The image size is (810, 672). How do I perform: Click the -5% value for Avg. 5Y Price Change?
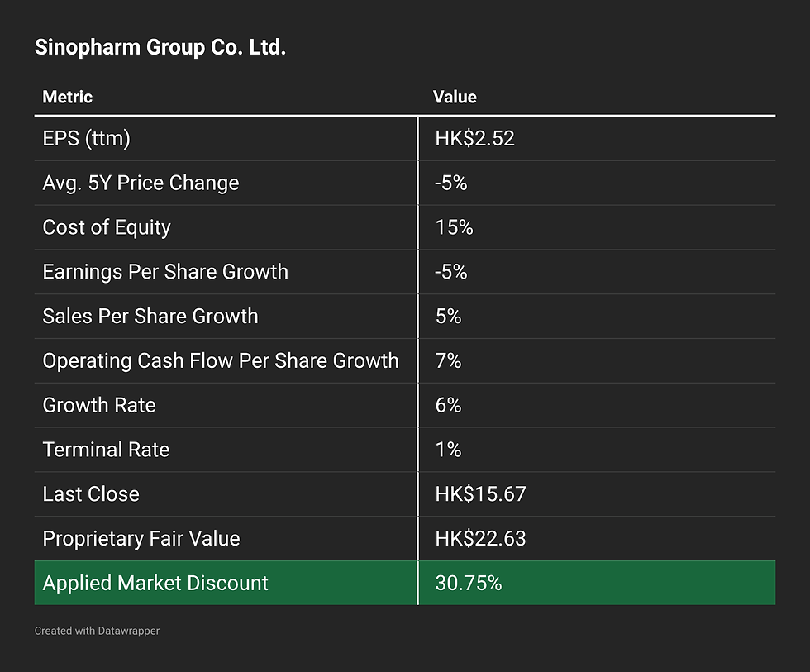pyautogui.click(x=451, y=183)
